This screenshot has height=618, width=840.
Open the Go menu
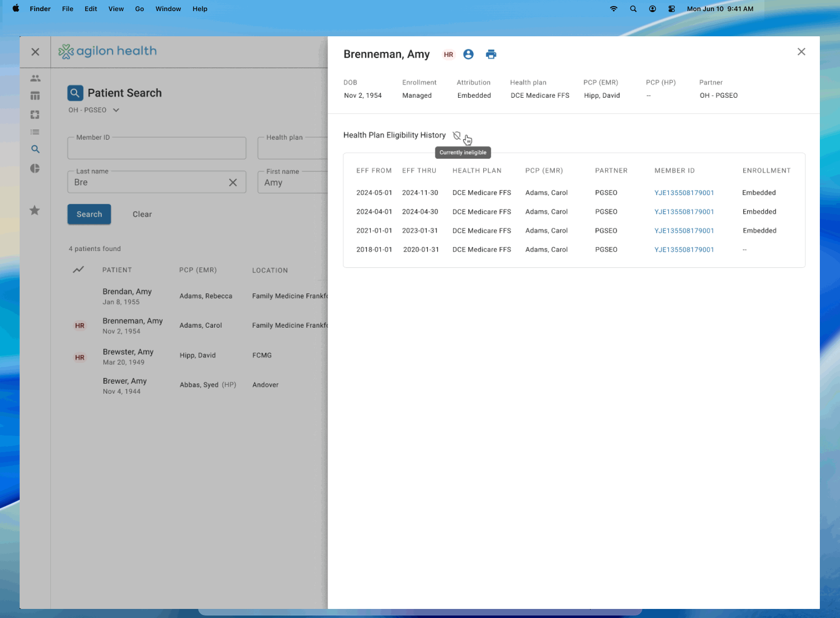click(140, 9)
